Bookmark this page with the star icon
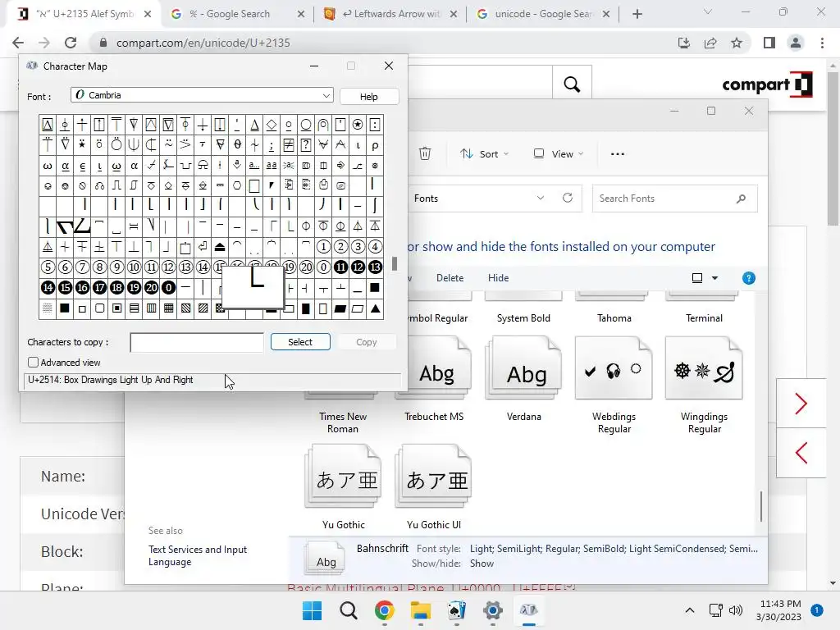The image size is (840, 630). pos(737,43)
